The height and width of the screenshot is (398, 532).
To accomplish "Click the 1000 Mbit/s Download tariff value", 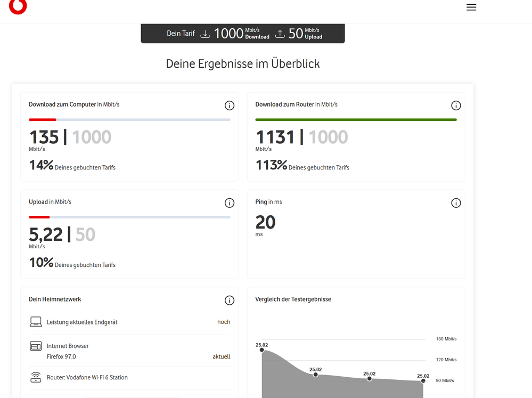I will pos(242,34).
